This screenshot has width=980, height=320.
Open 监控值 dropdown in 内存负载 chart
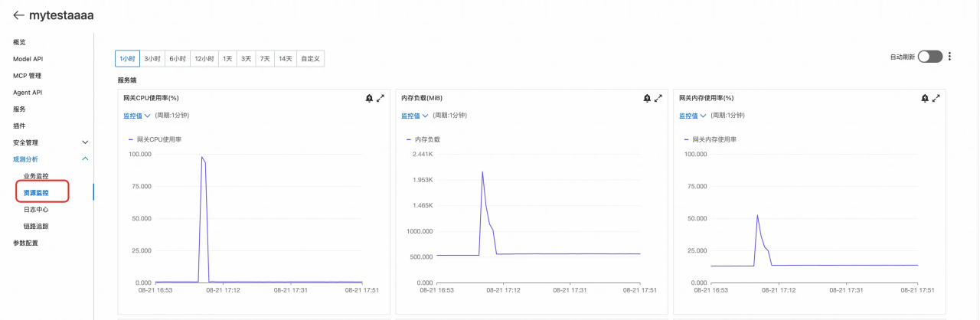pyautogui.click(x=414, y=116)
